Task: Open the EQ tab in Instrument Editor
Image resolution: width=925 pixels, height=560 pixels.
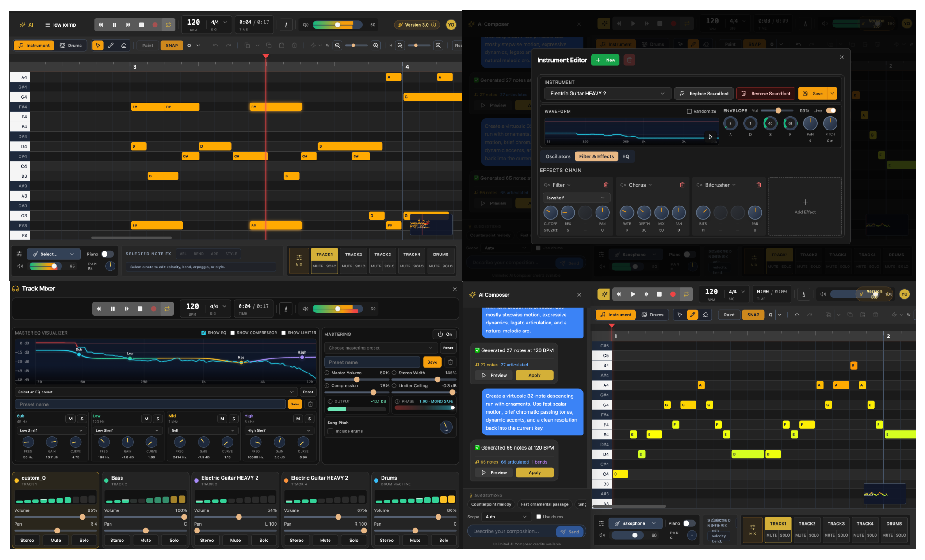Action: [626, 156]
